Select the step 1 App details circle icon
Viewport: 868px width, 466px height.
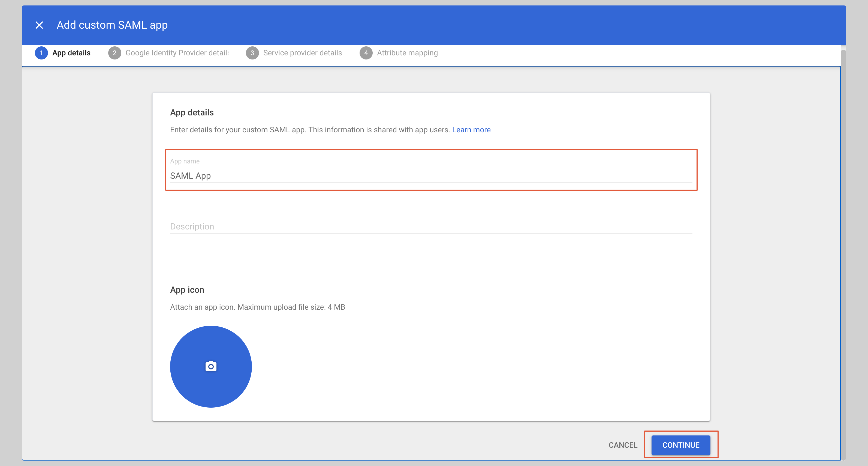(x=41, y=53)
